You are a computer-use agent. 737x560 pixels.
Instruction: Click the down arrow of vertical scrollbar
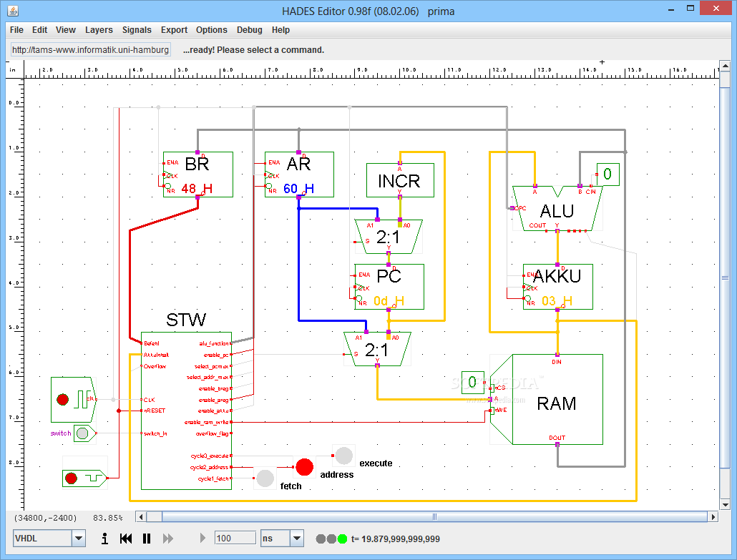(725, 504)
